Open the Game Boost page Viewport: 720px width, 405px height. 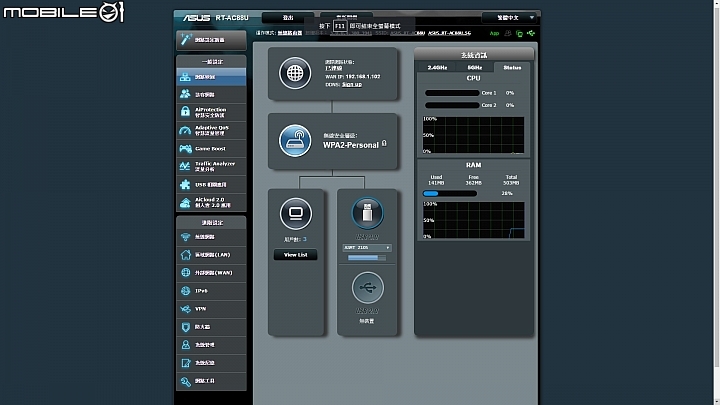tap(211, 148)
